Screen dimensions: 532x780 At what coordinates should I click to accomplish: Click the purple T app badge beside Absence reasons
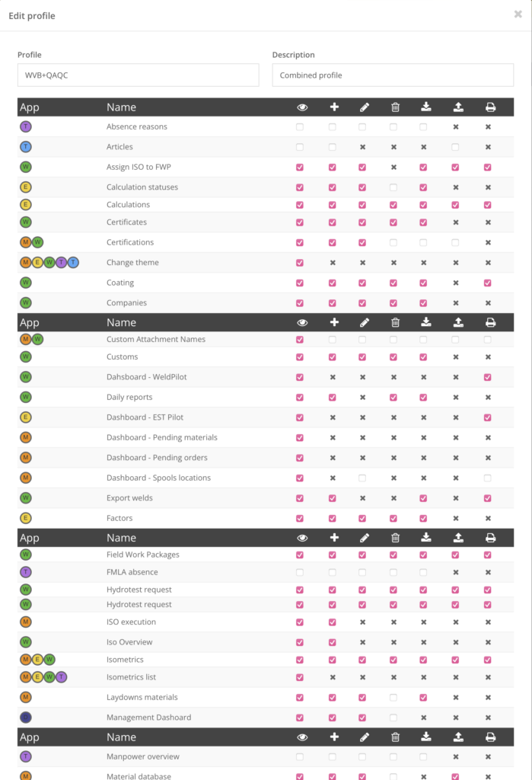pyautogui.click(x=26, y=127)
